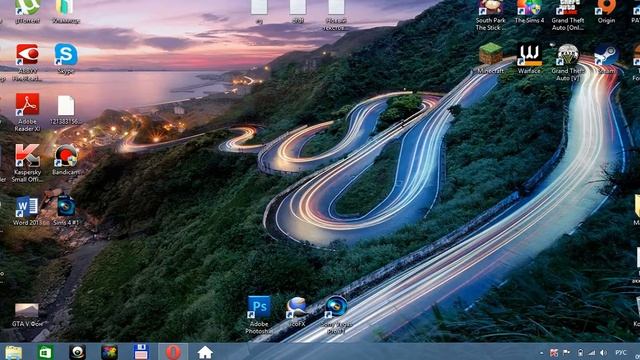Image resolution: width=640 pixels, height=360 pixels.
Task: Expand hidden system tray icons arrow
Action: pyautogui.click(x=541, y=353)
